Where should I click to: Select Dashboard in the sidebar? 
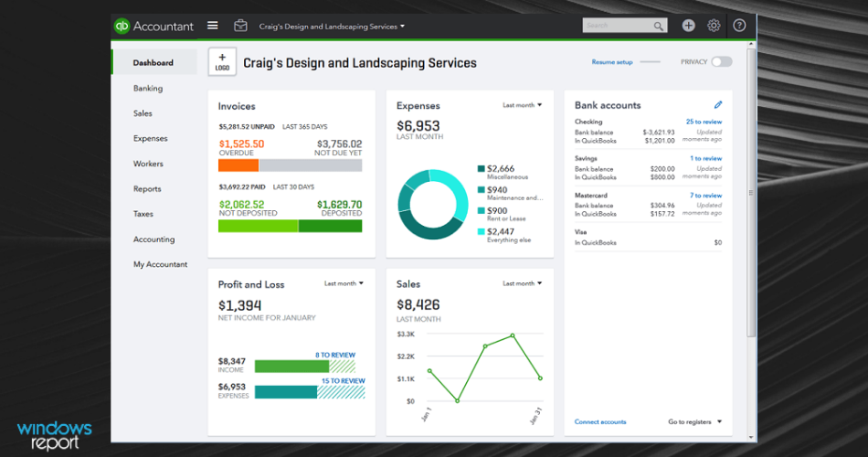pos(153,62)
